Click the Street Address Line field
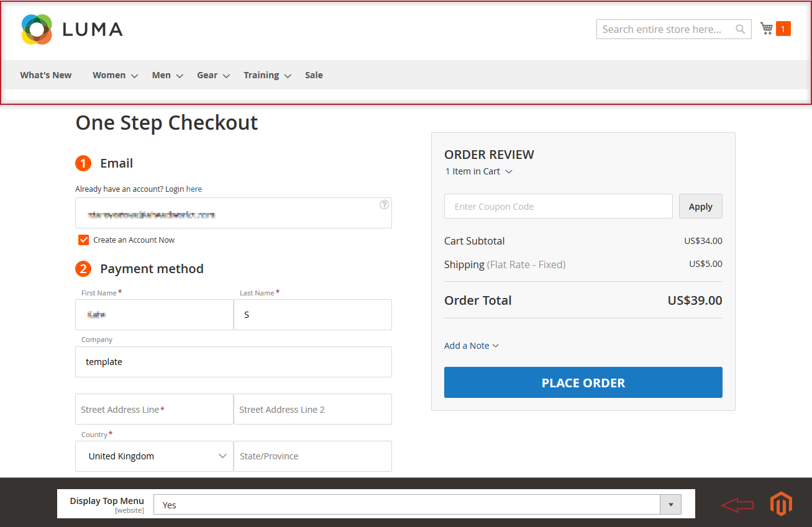 click(154, 409)
